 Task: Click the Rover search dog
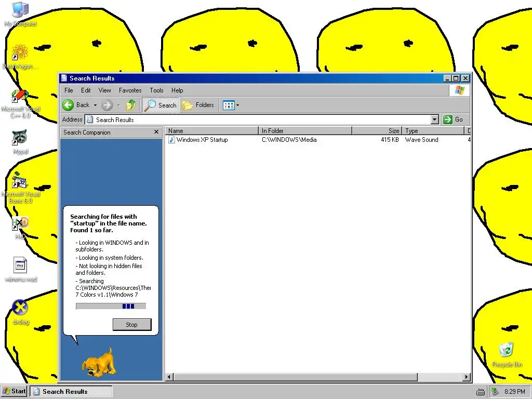pos(98,362)
